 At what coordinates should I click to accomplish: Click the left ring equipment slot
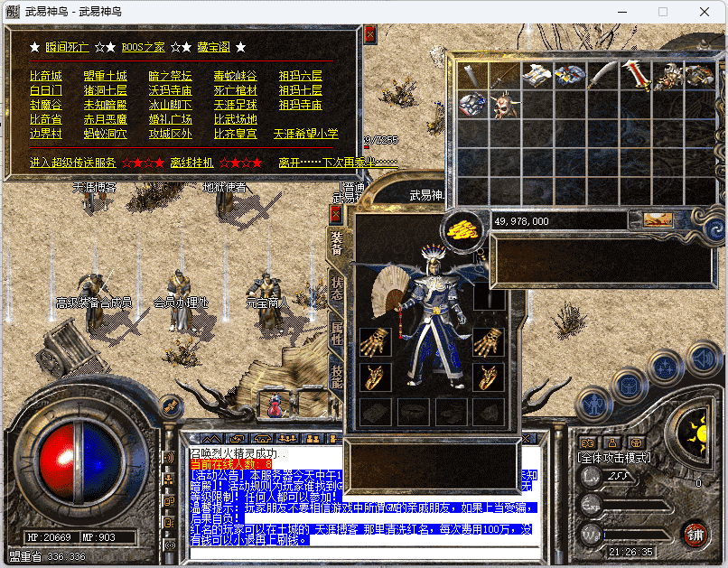(x=375, y=377)
